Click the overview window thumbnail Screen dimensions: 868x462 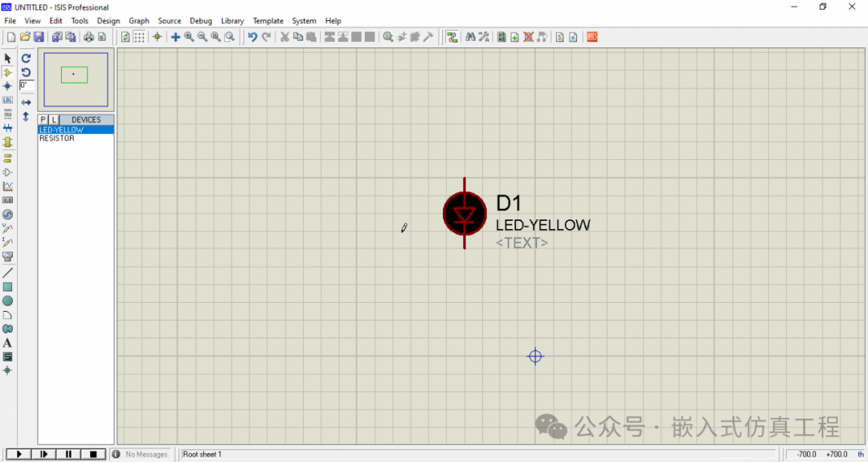click(x=76, y=80)
